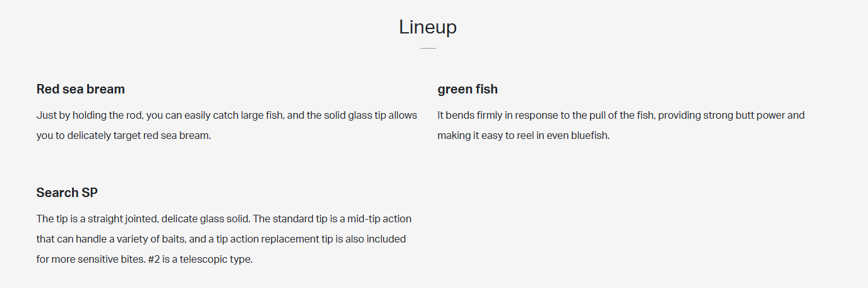This screenshot has height=288, width=868.
Task: Click the line "you to delicately target red sea bream."
Action: 123,135
